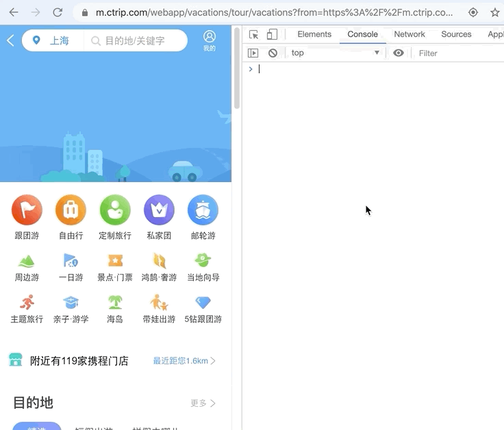Tap the back chevron on Ctrip page
This screenshot has width=504, height=430.
pyautogui.click(x=10, y=40)
